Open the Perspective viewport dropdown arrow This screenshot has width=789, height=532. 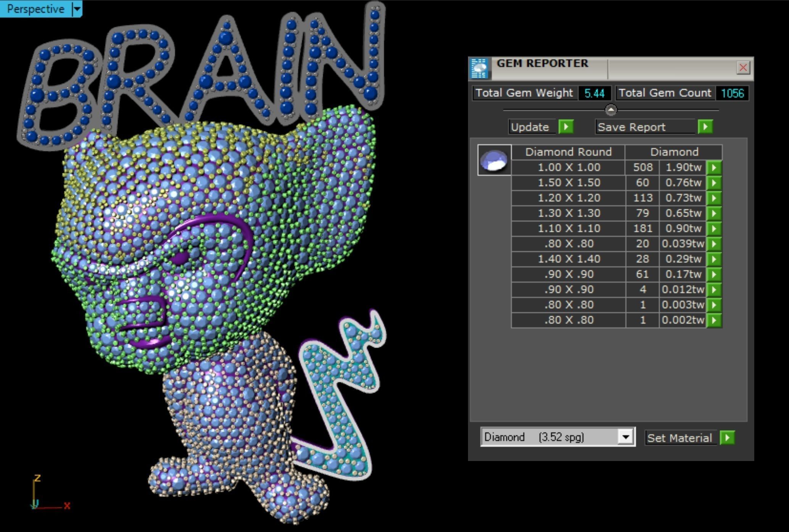[77, 9]
